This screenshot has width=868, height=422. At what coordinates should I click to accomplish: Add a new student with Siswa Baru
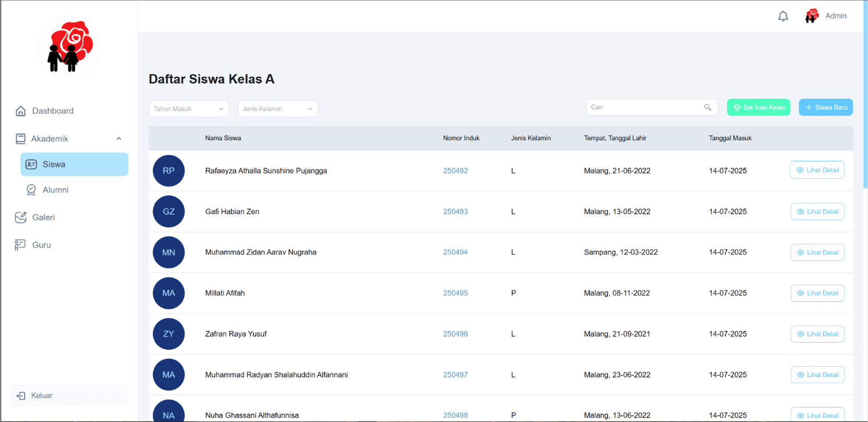pyautogui.click(x=826, y=107)
